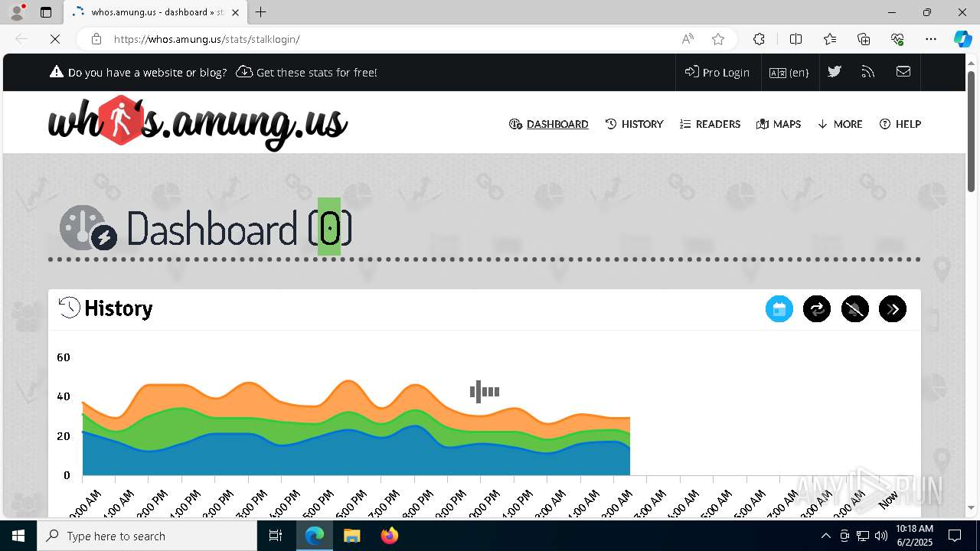Click the email envelope icon
This screenshot has height=551, width=980.
pos(903,71)
